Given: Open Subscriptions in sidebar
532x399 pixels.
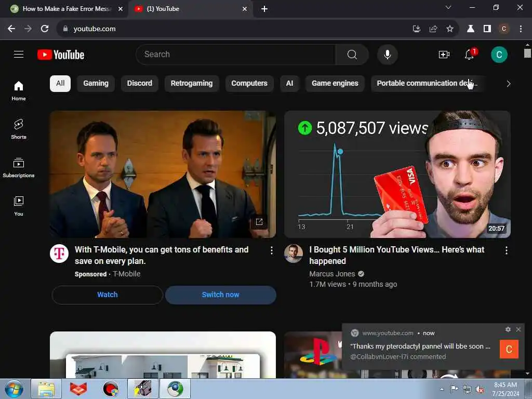Looking at the screenshot, I should click(19, 168).
